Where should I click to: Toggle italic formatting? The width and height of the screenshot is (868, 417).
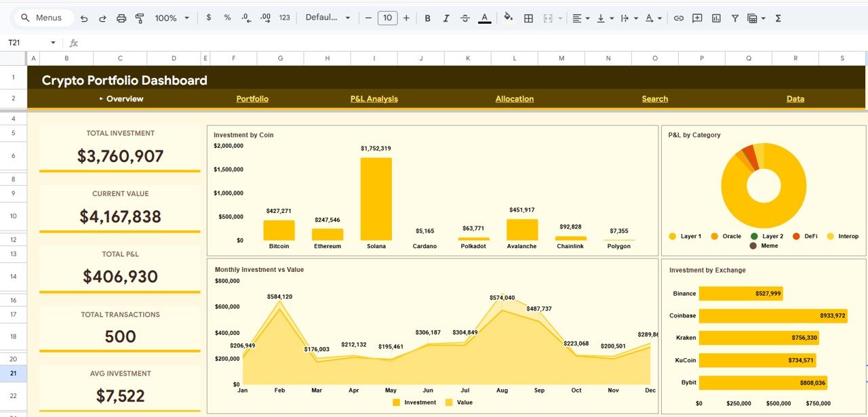tap(446, 18)
